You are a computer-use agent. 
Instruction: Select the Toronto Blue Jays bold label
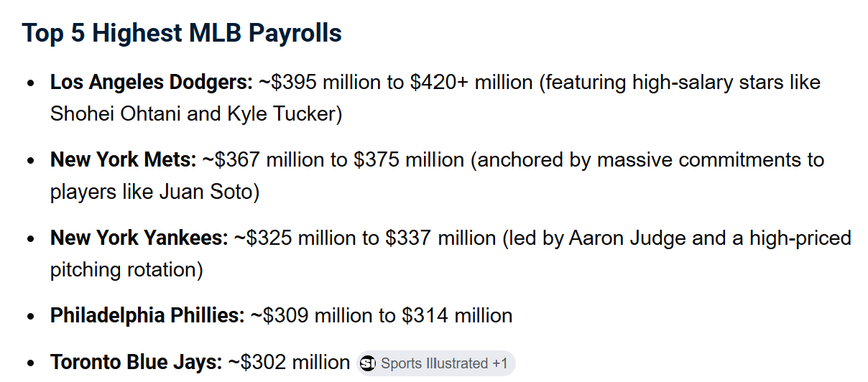[x=137, y=363]
